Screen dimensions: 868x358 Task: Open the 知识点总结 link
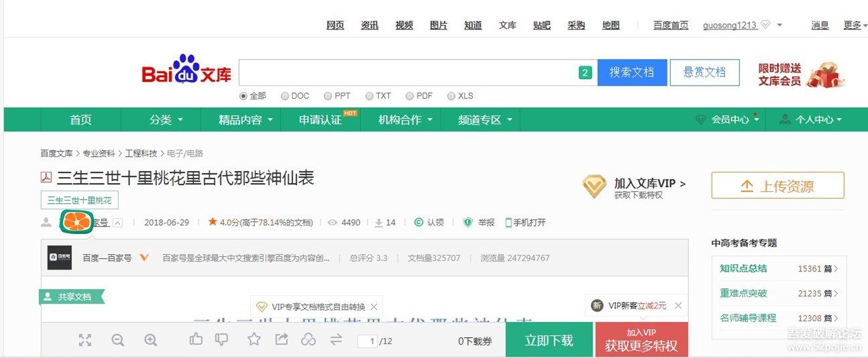(743, 268)
